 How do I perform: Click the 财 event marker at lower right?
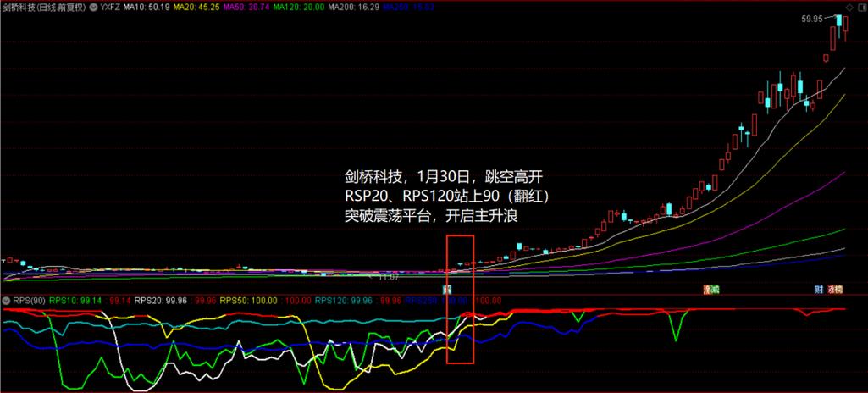pos(818,290)
